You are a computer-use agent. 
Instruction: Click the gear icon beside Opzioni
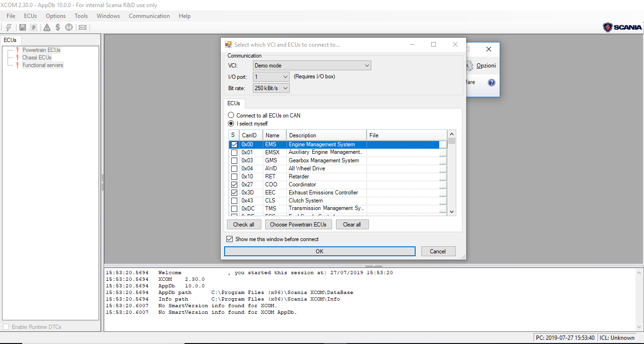click(x=469, y=66)
